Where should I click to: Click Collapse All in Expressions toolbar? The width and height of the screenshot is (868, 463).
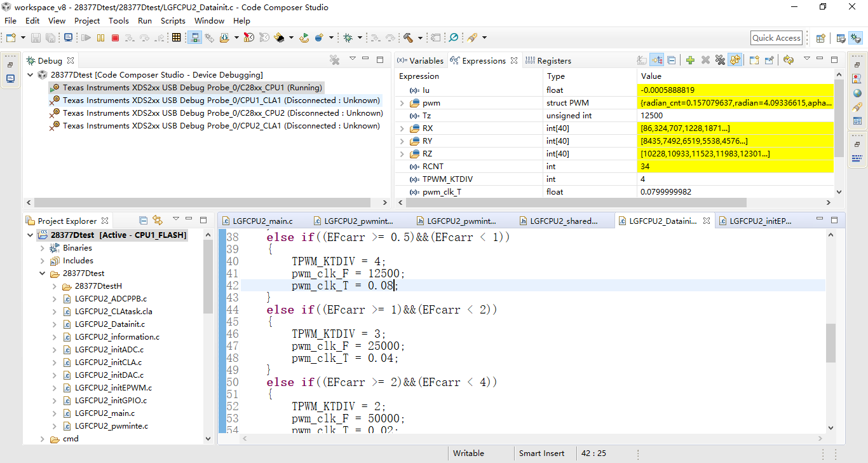672,60
